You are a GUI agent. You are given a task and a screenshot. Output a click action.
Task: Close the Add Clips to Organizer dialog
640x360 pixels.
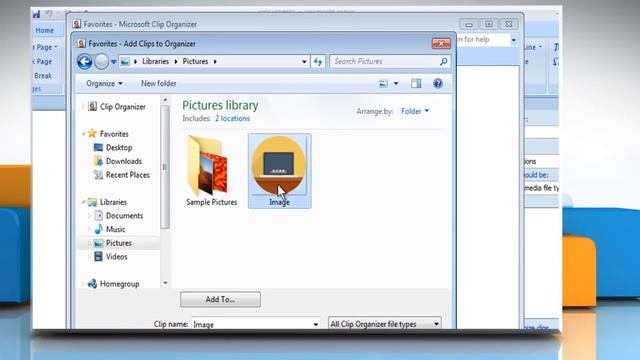[441, 44]
